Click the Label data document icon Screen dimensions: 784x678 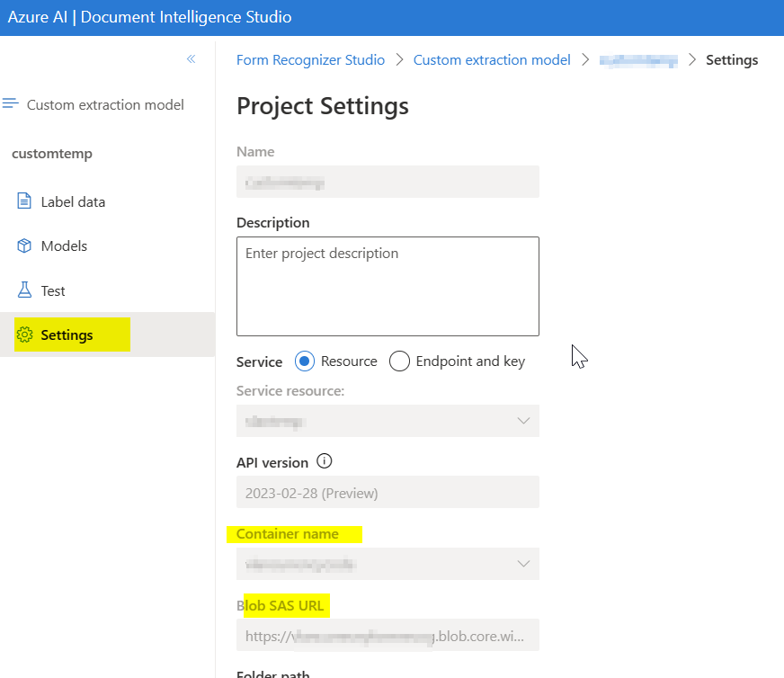(23, 201)
